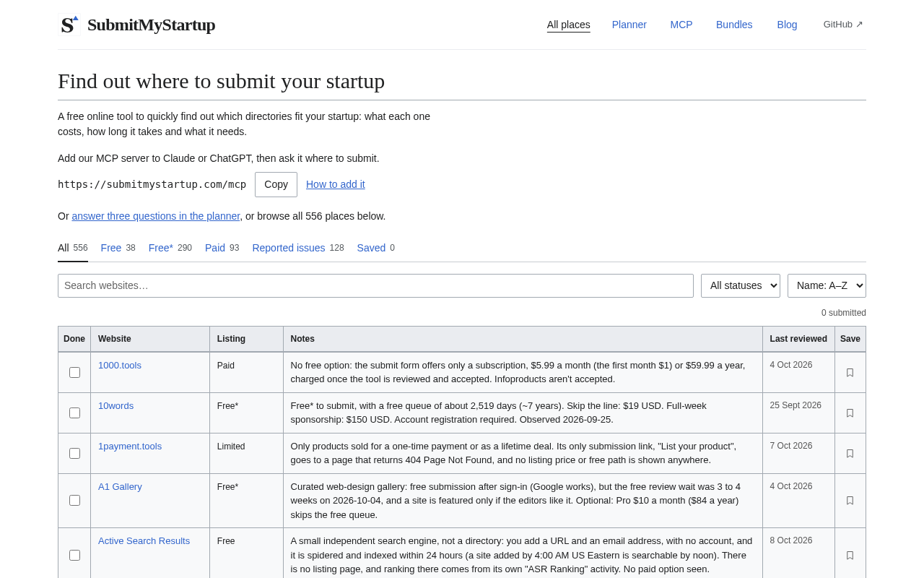Toggle Done checkbox for Active Search Results
Viewport: 924px width, 578px height.
click(74, 556)
